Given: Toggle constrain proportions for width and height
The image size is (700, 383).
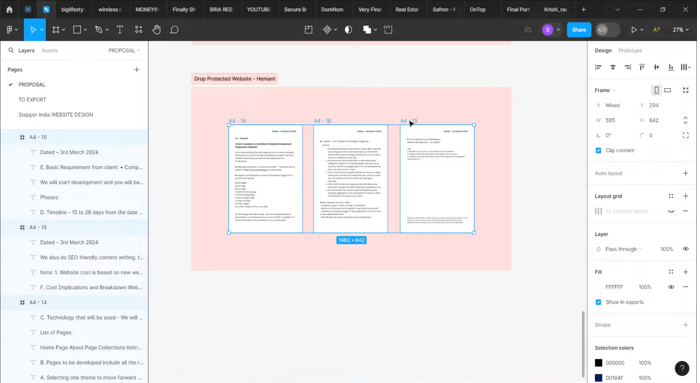Looking at the screenshot, I should pyautogui.click(x=686, y=121).
